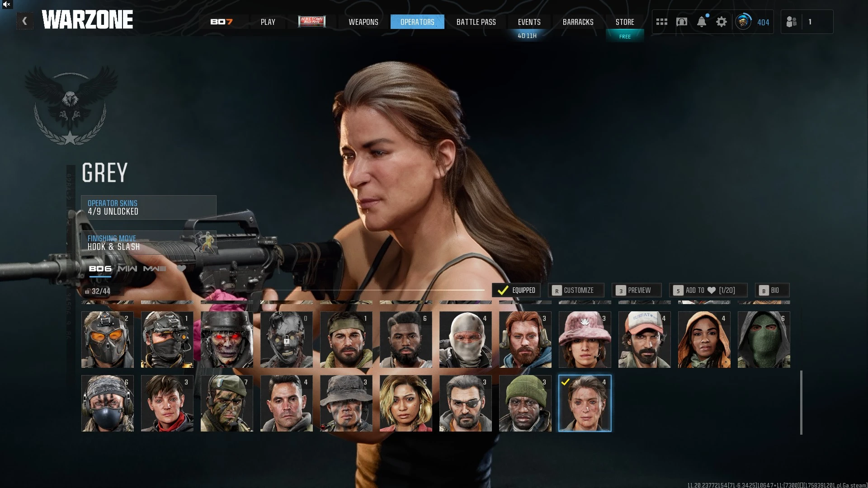Open the social friends party icon
868x488 pixels.
pyautogui.click(x=791, y=22)
